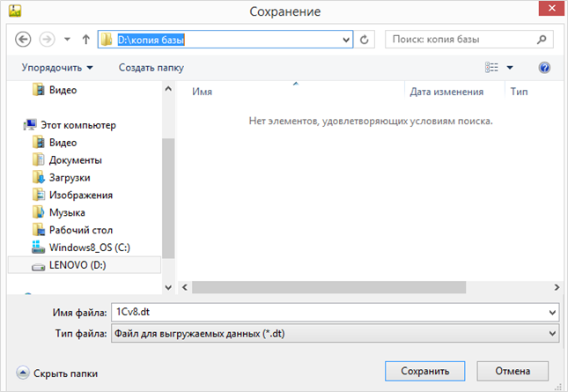Open the help question mark icon

[543, 67]
